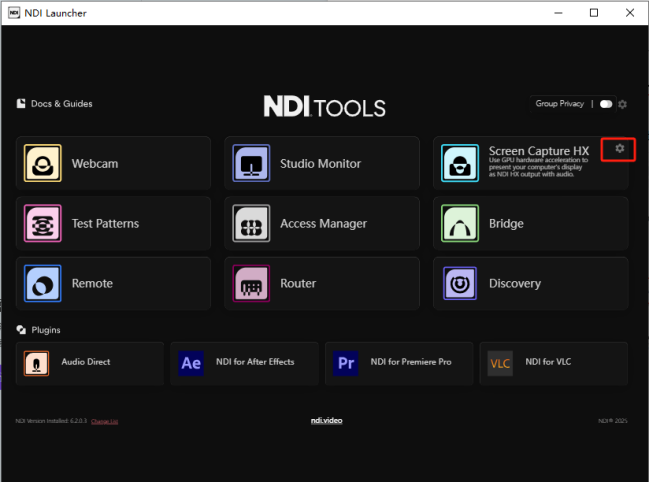The image size is (650, 483).
Task: Launch the Webcam tool icon
Action: point(43,163)
